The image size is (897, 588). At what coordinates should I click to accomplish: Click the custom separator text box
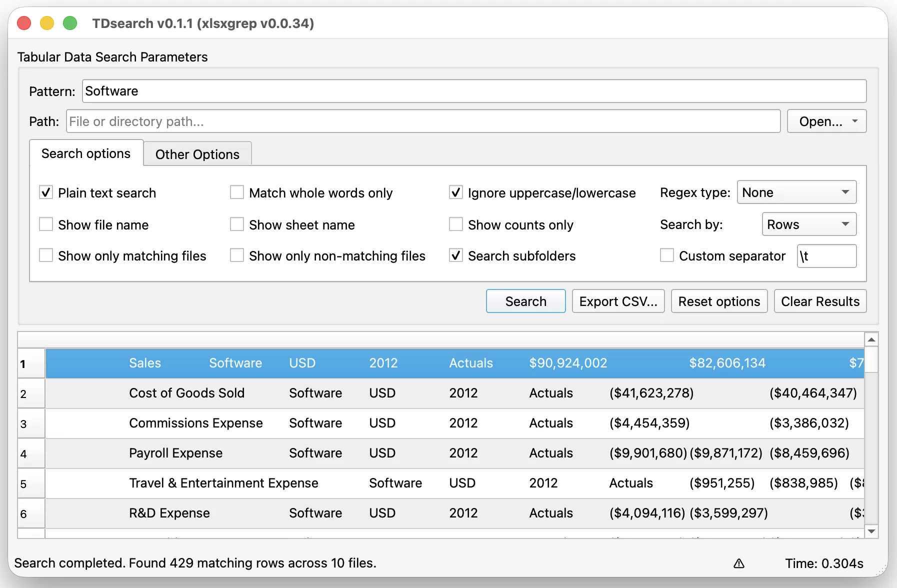coord(827,256)
